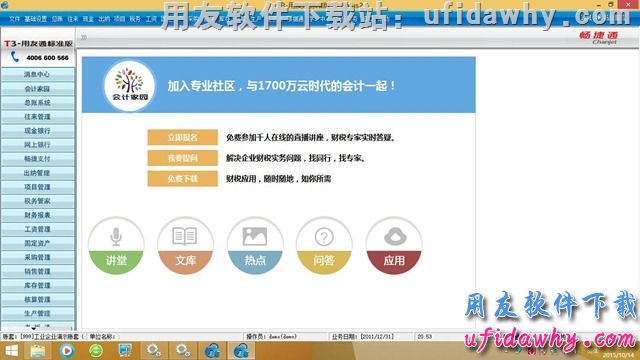Open the 热点 hot topics circle icon
Screen dimensions: 640x360
(x=255, y=246)
